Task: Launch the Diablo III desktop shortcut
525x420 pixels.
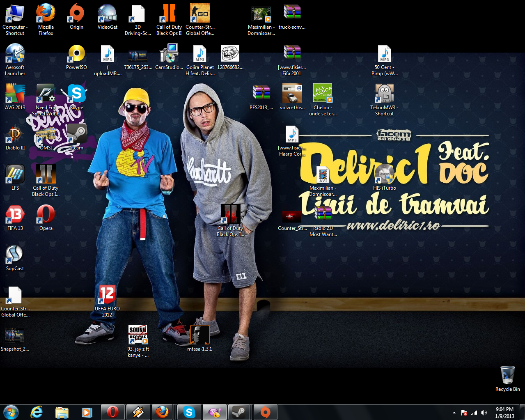Action: [x=15, y=137]
